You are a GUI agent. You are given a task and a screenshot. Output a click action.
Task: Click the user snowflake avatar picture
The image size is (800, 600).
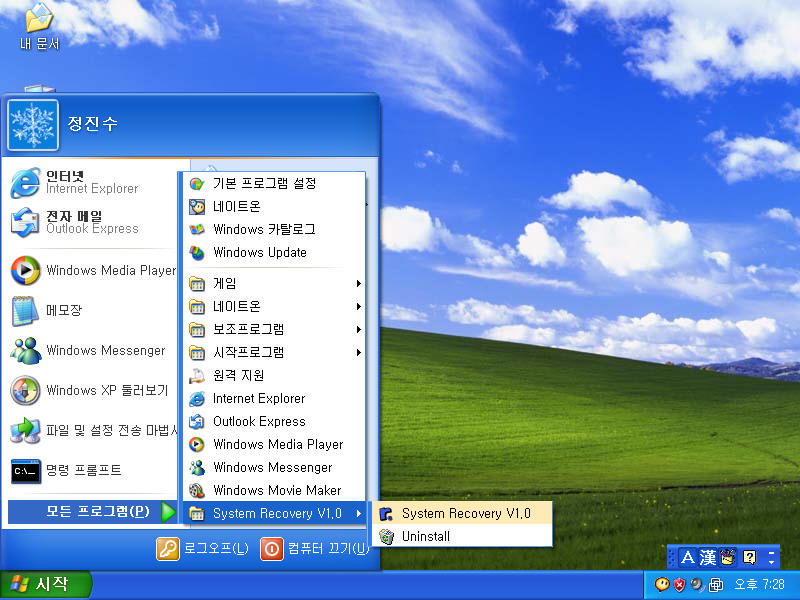click(33, 125)
